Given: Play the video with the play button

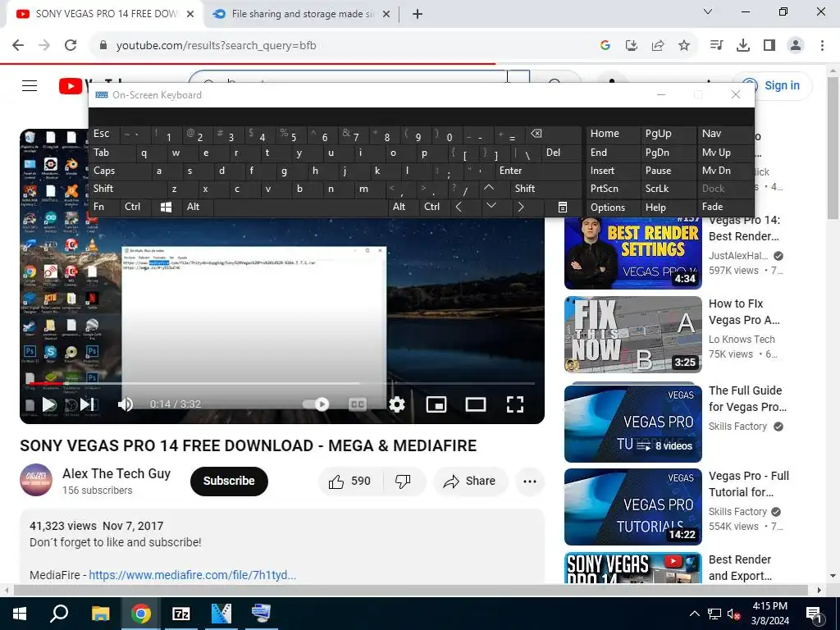Looking at the screenshot, I should [x=49, y=404].
